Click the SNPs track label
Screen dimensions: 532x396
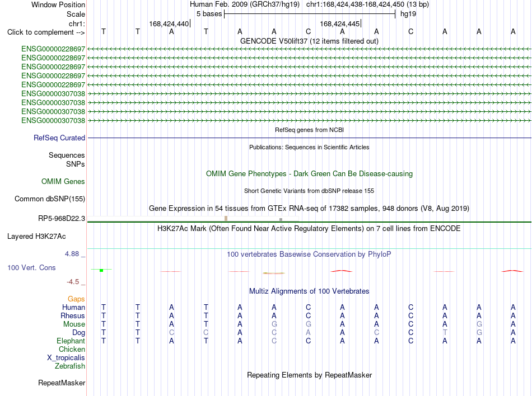point(76,164)
